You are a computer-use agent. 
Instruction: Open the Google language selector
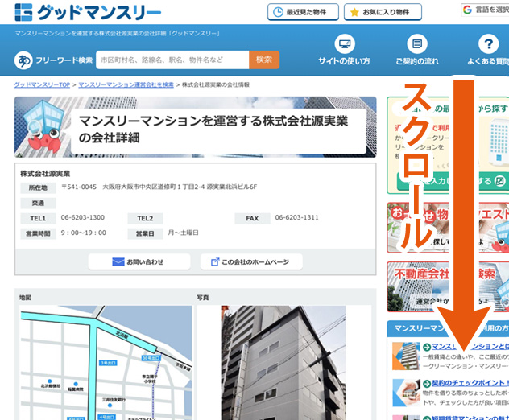tap(485, 10)
